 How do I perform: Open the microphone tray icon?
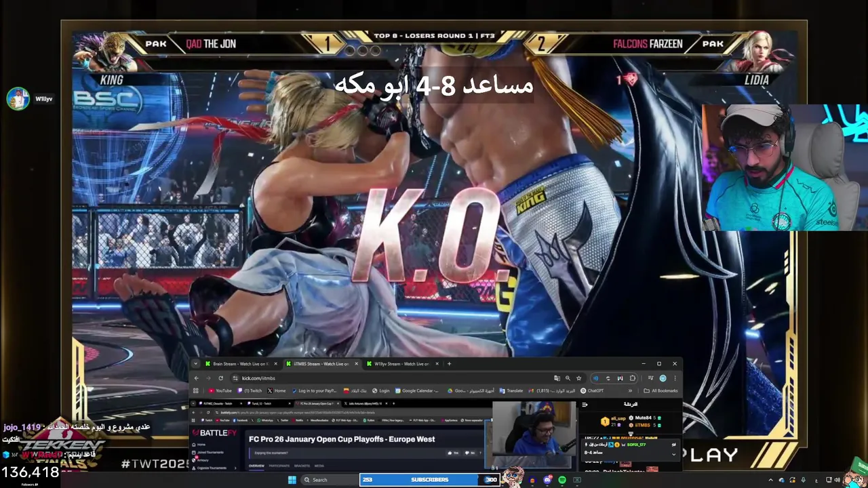803,480
